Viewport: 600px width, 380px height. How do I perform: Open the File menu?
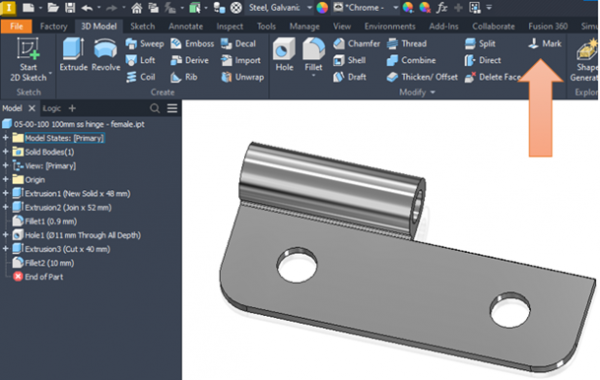tap(16, 26)
